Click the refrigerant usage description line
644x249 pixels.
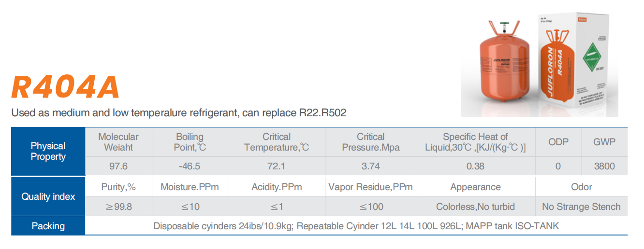179,113
